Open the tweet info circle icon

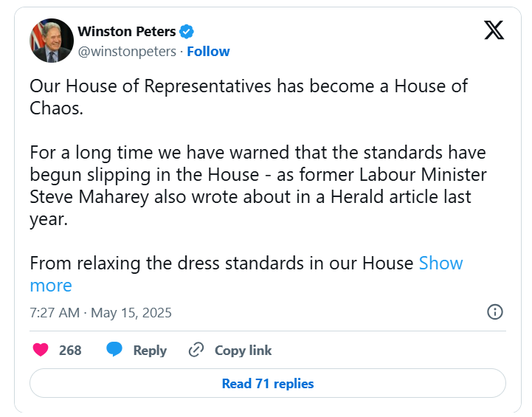click(x=495, y=311)
